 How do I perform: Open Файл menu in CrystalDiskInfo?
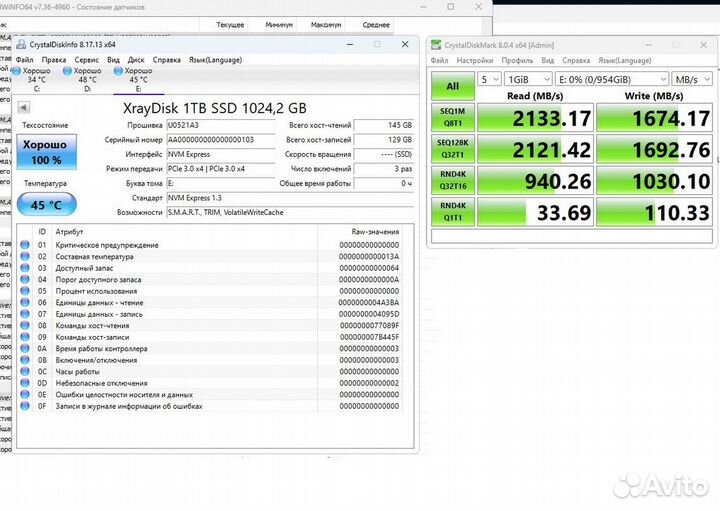24,60
